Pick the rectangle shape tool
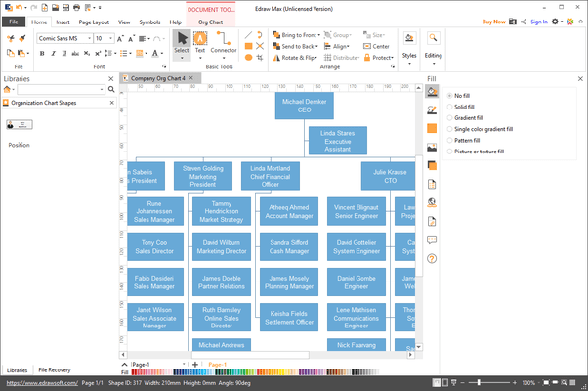This screenshot has width=588, height=391. pos(248,46)
